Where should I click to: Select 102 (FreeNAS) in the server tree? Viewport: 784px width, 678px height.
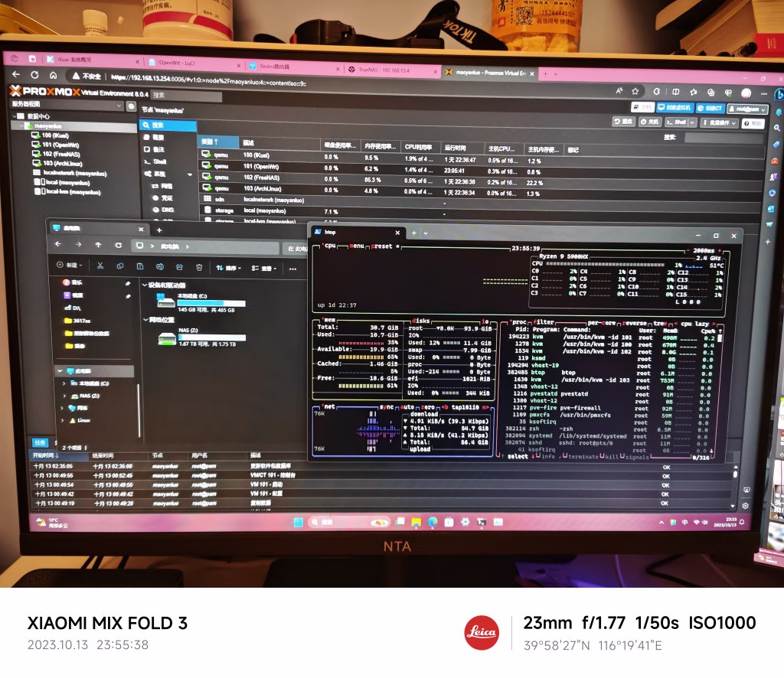pyautogui.click(x=57, y=155)
